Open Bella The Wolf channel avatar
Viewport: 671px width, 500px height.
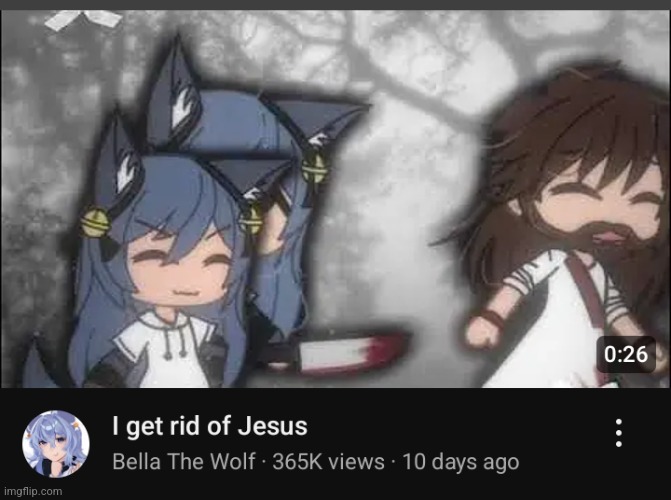(56, 444)
